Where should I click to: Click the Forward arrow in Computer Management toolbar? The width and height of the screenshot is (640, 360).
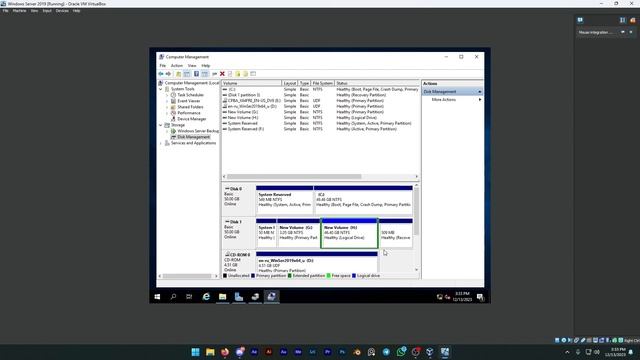pyautogui.click(x=168, y=74)
